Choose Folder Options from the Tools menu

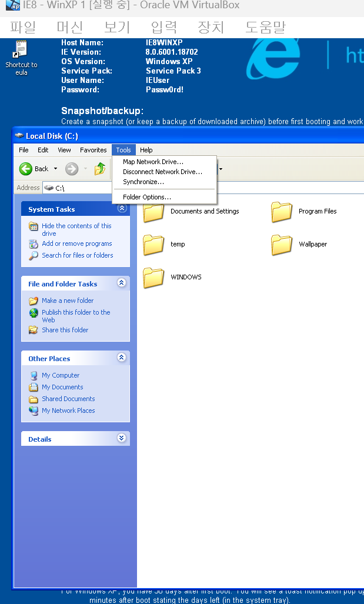click(x=165, y=197)
